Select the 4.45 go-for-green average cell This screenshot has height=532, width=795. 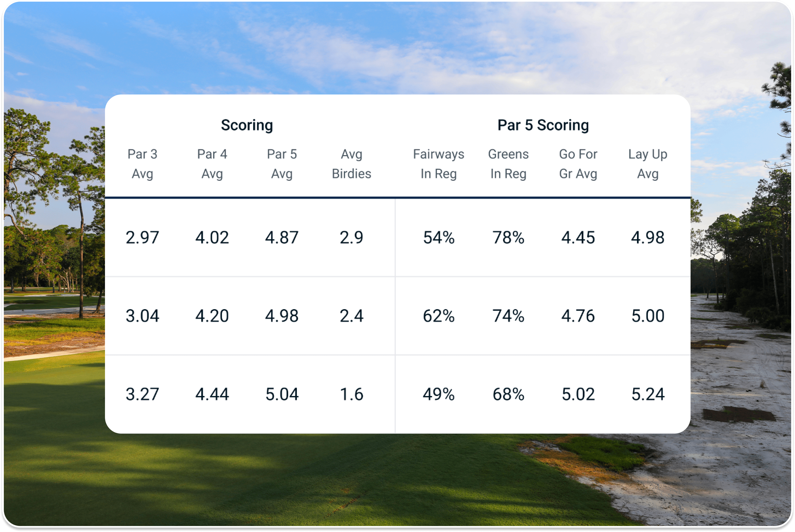coord(578,238)
